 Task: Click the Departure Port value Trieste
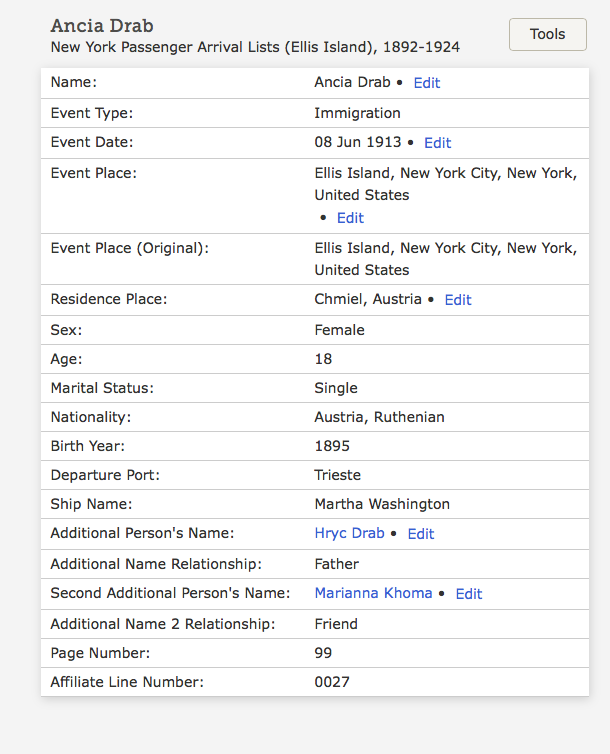[337, 475]
